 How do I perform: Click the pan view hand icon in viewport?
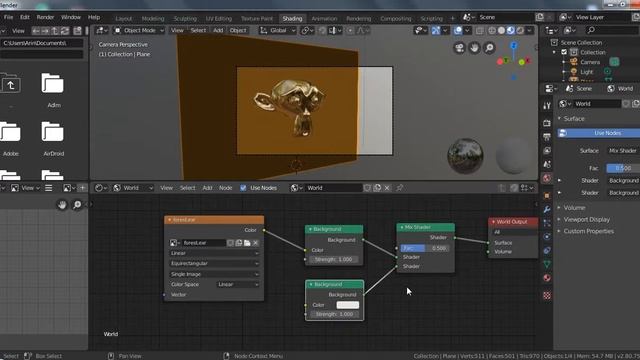[474, 48]
